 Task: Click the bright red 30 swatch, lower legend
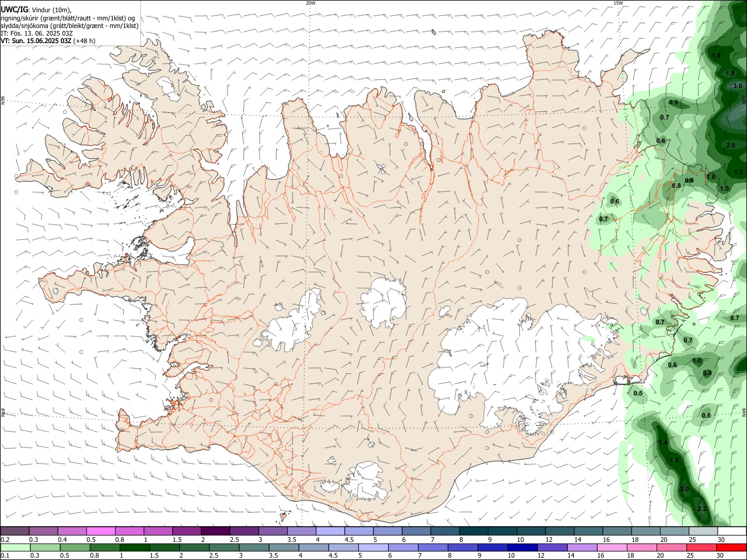coord(731,548)
